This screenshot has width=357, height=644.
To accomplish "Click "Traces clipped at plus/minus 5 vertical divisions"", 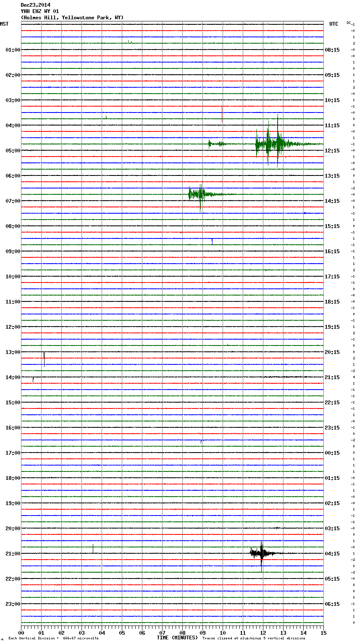I will point(254,638).
